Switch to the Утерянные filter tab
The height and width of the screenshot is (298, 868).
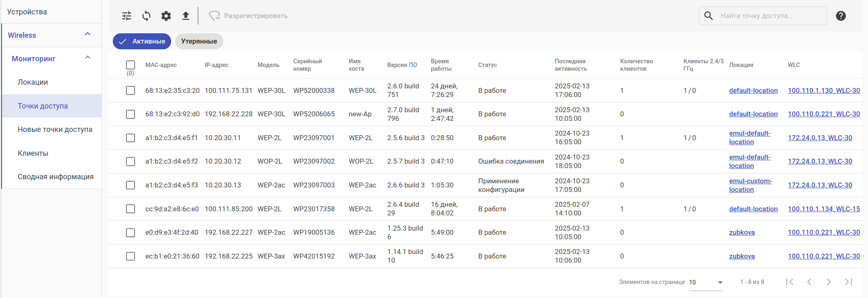coord(199,42)
